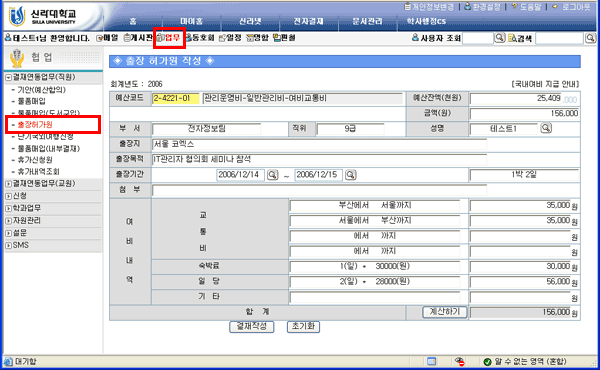Click the 개인정보변경 link
Screen dimensions: 600x370
tap(429, 7)
